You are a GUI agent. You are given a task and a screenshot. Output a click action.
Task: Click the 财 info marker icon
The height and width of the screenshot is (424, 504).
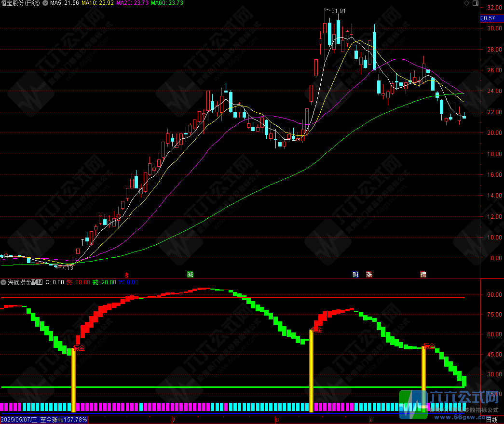coord(355,275)
